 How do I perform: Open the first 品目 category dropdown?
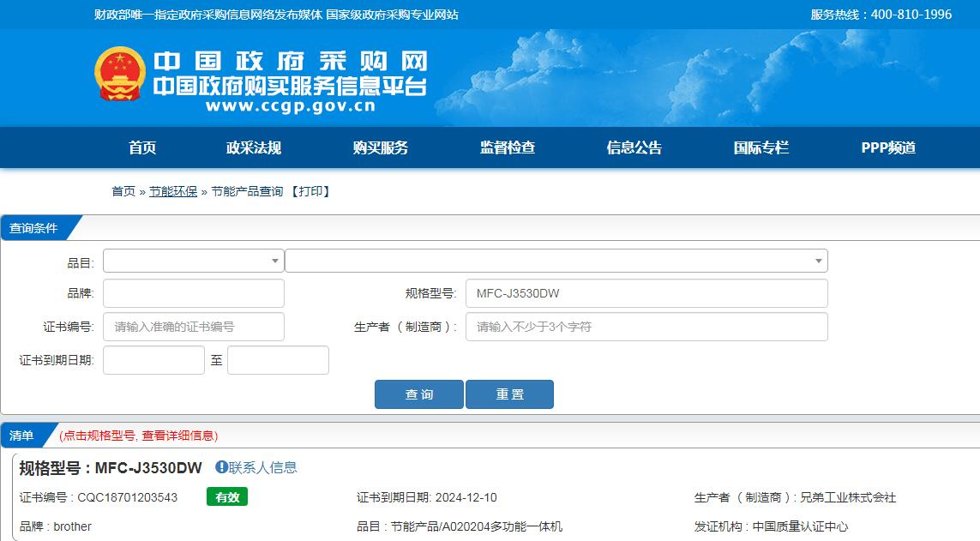(194, 261)
